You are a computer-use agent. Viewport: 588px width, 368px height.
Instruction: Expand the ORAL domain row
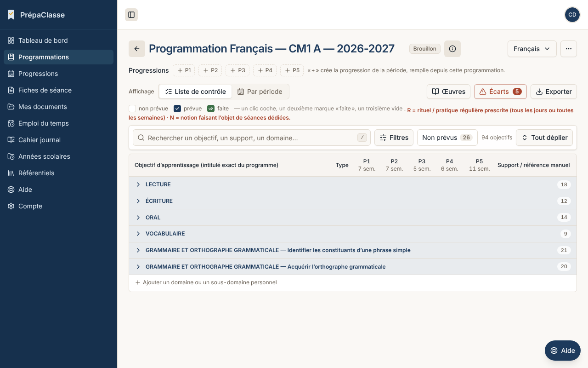[x=353, y=218]
